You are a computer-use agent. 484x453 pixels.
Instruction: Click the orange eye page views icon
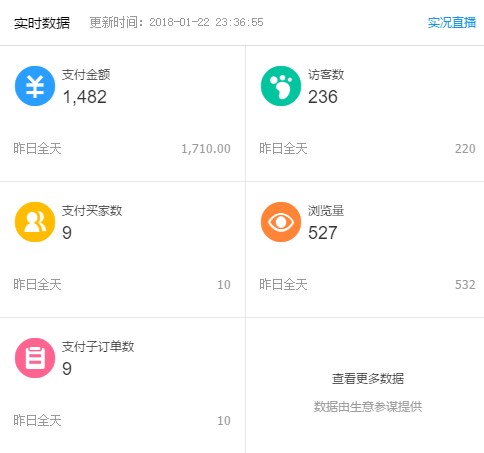pos(281,222)
